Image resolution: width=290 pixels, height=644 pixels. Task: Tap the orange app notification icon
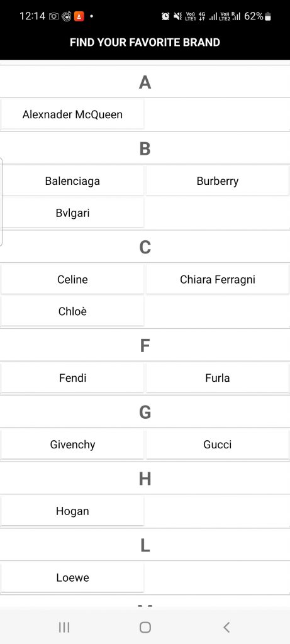(x=79, y=16)
